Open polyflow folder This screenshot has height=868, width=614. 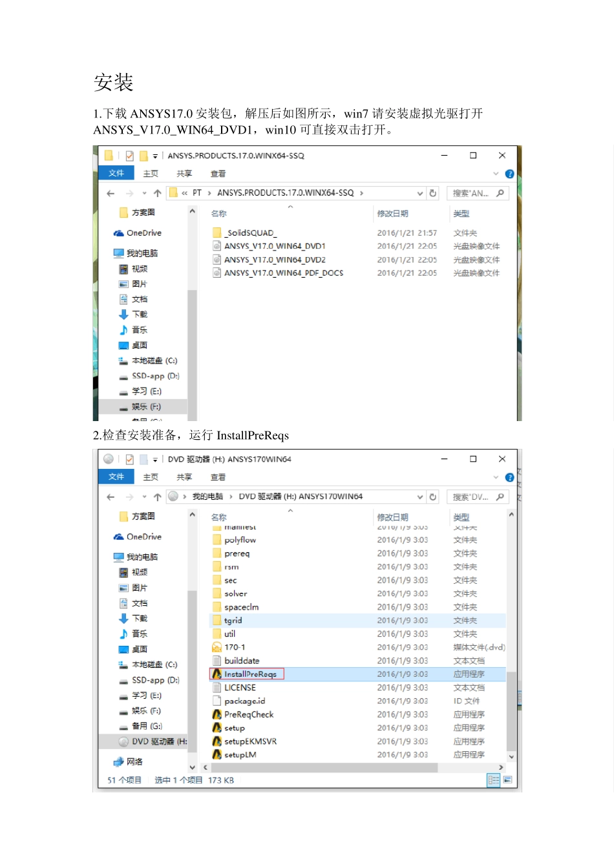pyautogui.click(x=234, y=540)
